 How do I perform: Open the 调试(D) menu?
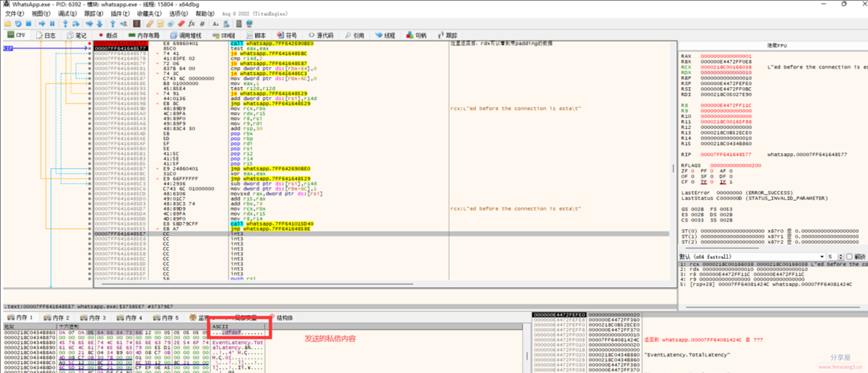[x=67, y=13]
